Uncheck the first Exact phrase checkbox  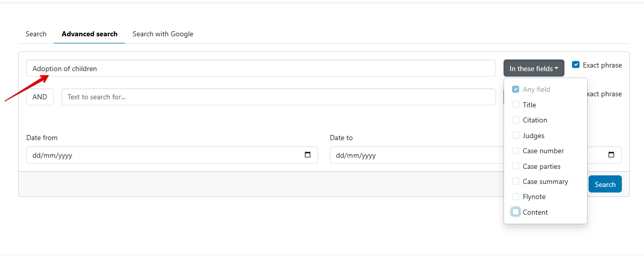click(x=576, y=65)
